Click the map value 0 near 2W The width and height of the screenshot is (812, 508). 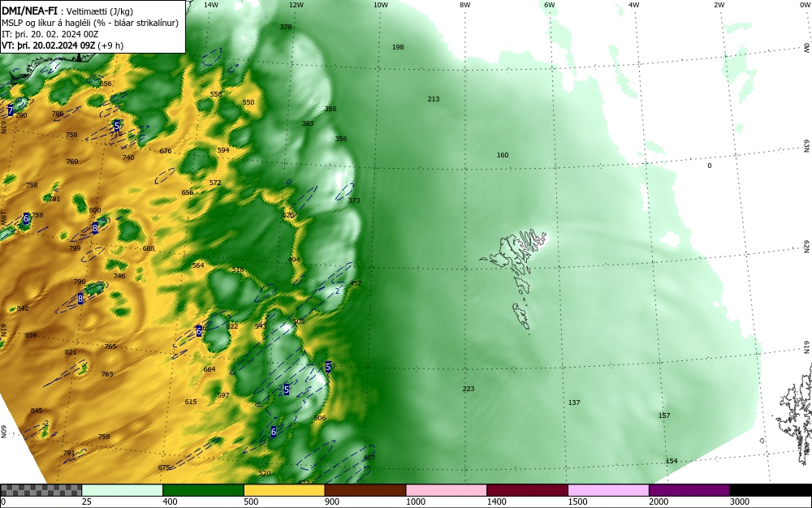click(710, 166)
